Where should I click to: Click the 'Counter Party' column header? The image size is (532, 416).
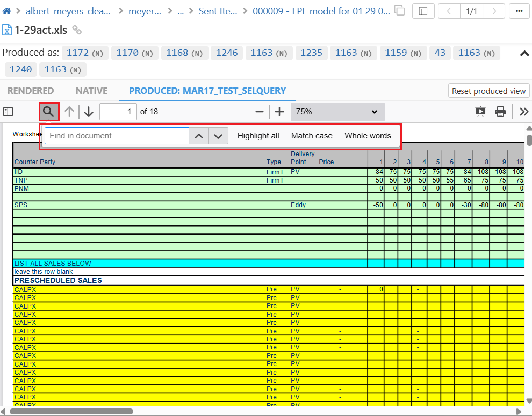coord(34,162)
